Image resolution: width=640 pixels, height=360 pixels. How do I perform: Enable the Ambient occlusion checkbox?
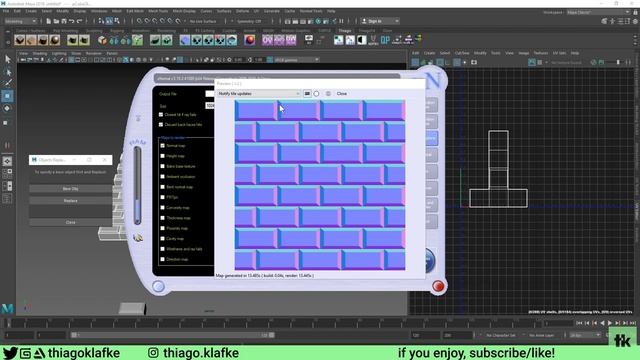(x=162, y=176)
